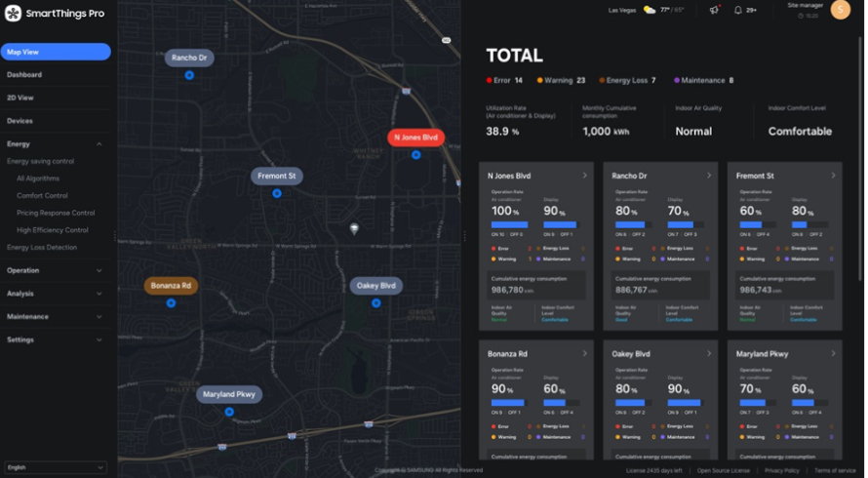The height and width of the screenshot is (478, 868).
Task: Collapse the Energy menu section
Action: [99, 144]
